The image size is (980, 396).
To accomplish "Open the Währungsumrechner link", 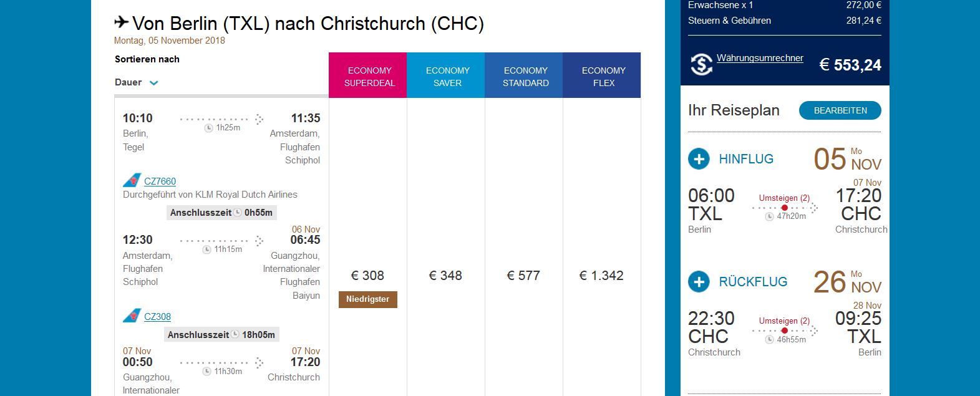I will coord(760,58).
